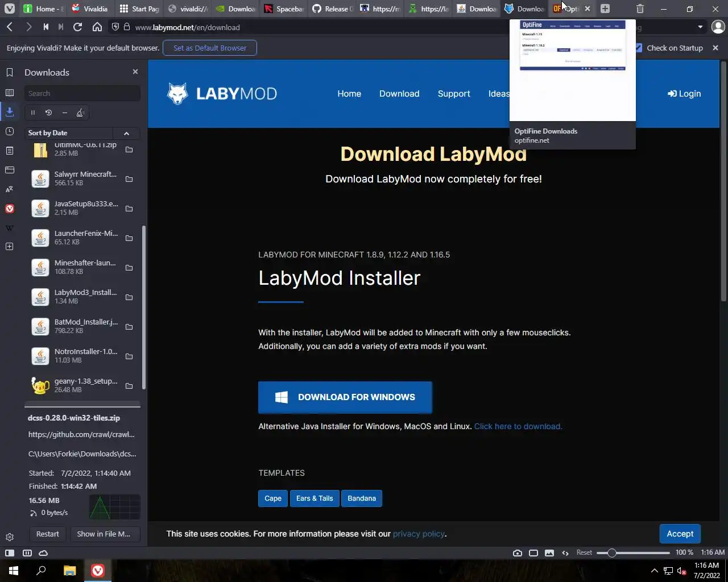Image resolution: width=728 pixels, height=582 pixels.
Task: Click the Restart download button
Action: [48, 534]
